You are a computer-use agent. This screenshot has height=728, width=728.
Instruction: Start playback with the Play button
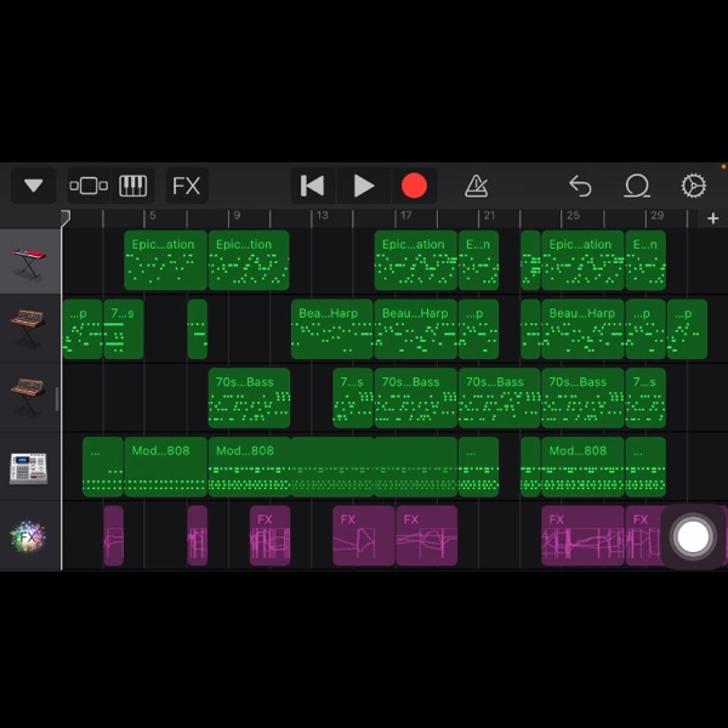tap(363, 186)
